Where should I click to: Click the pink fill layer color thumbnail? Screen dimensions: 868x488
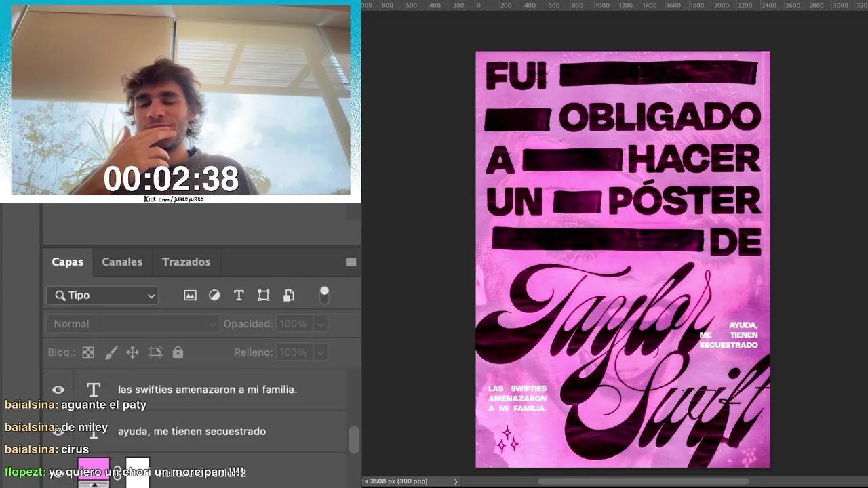pyautogui.click(x=94, y=472)
